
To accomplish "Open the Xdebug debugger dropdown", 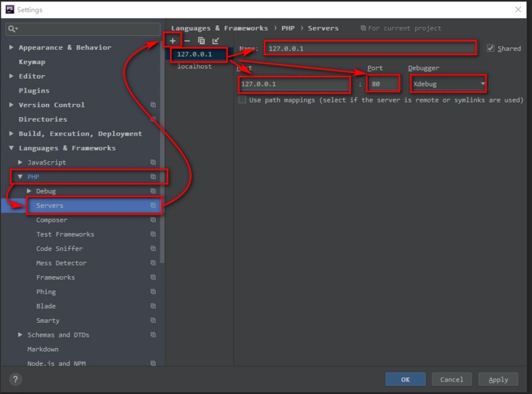I will 448,84.
